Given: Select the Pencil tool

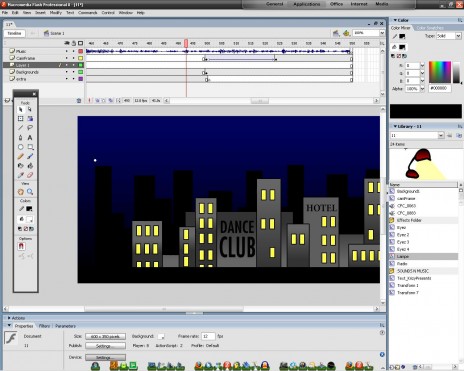Looking at the screenshot, I should pyautogui.click(x=21, y=156).
